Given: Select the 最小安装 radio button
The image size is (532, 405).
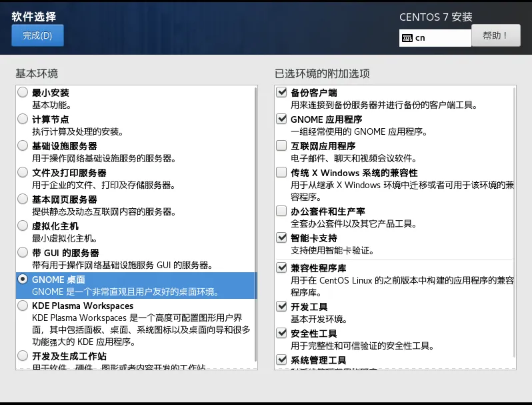Looking at the screenshot, I should (x=23, y=92).
